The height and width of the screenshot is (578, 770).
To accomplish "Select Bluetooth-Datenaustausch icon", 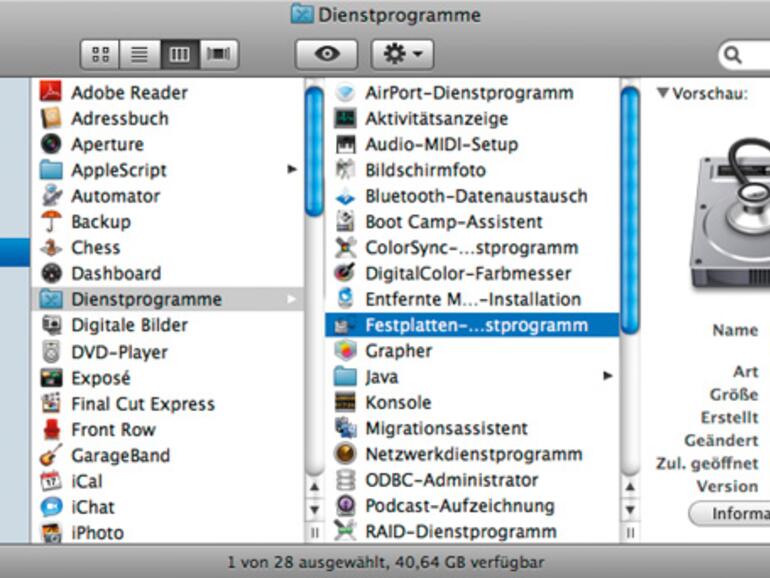I will click(x=345, y=196).
